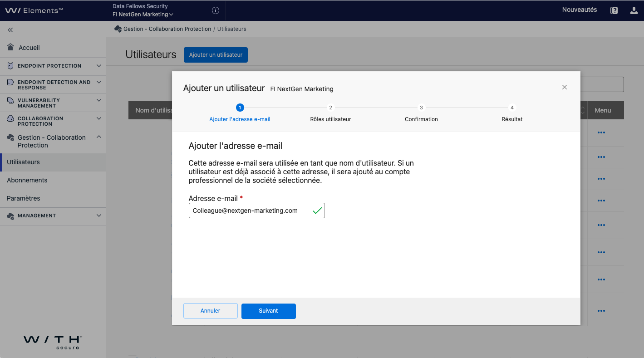Click the info icon in header

click(x=216, y=10)
